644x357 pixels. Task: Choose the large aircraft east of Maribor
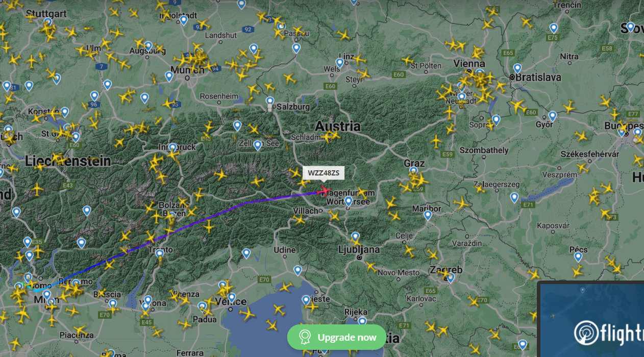[461, 203]
